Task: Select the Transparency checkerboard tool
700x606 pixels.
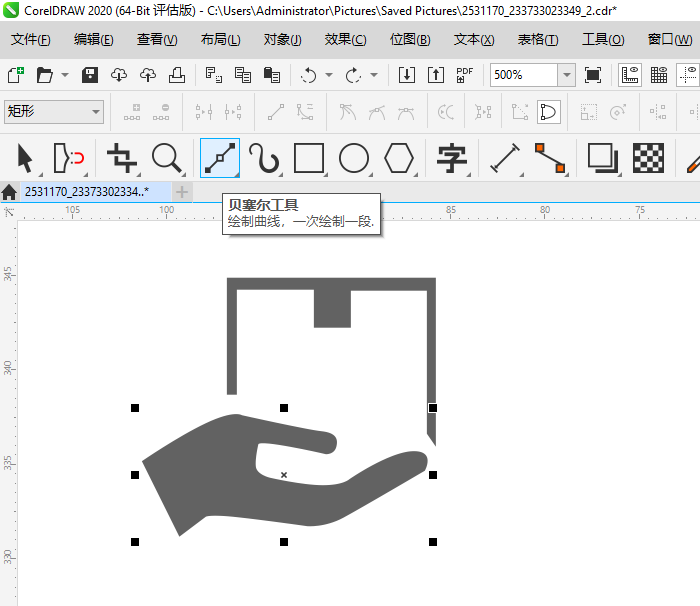Action: 648,158
